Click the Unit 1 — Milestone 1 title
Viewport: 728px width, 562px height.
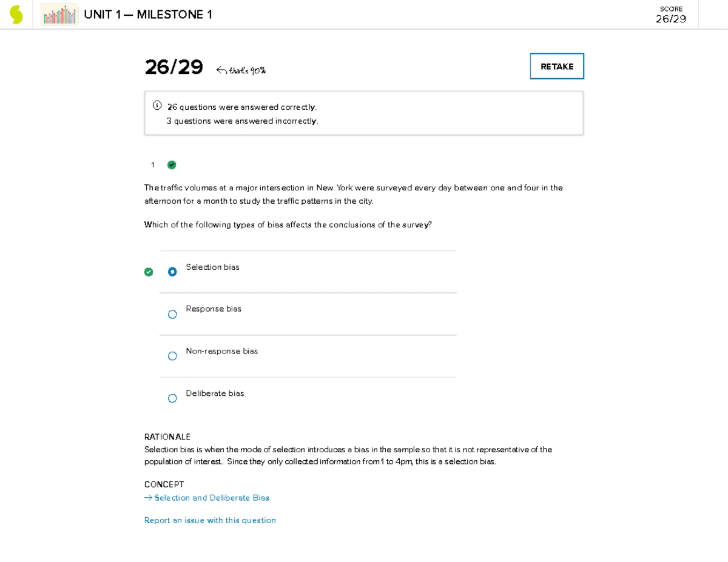148,15
